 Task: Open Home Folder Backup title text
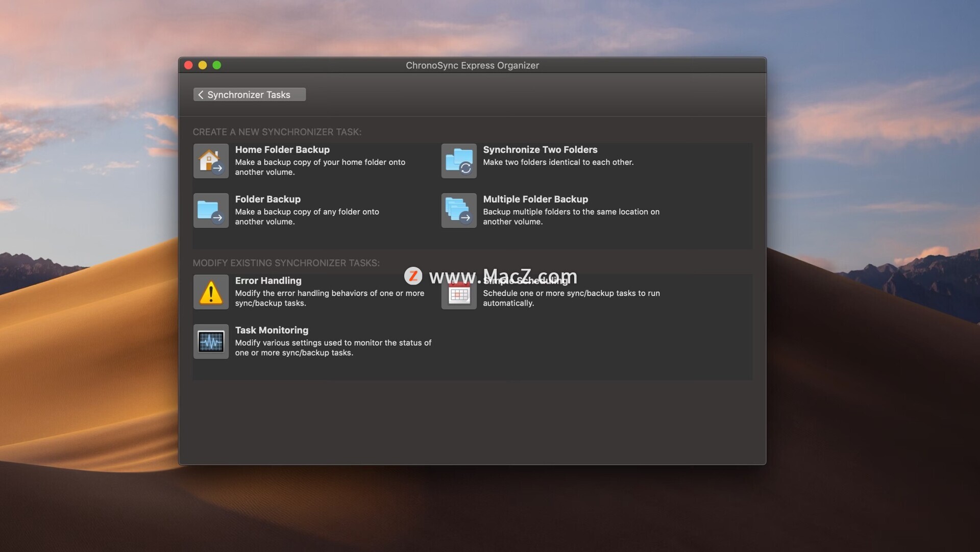[282, 149]
